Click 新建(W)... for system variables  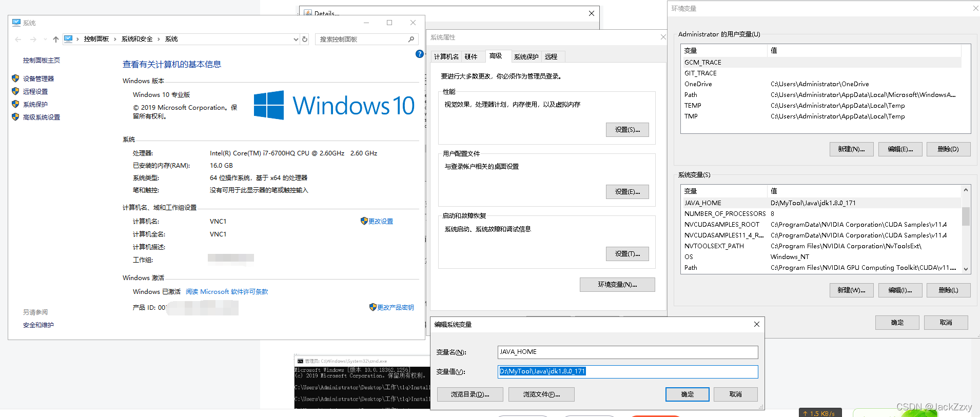(851, 290)
